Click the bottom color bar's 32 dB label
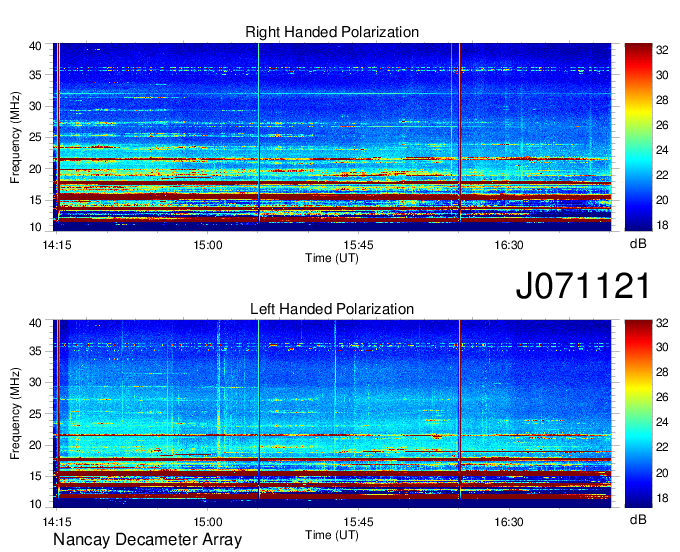The height and width of the screenshot is (552, 680). click(662, 323)
